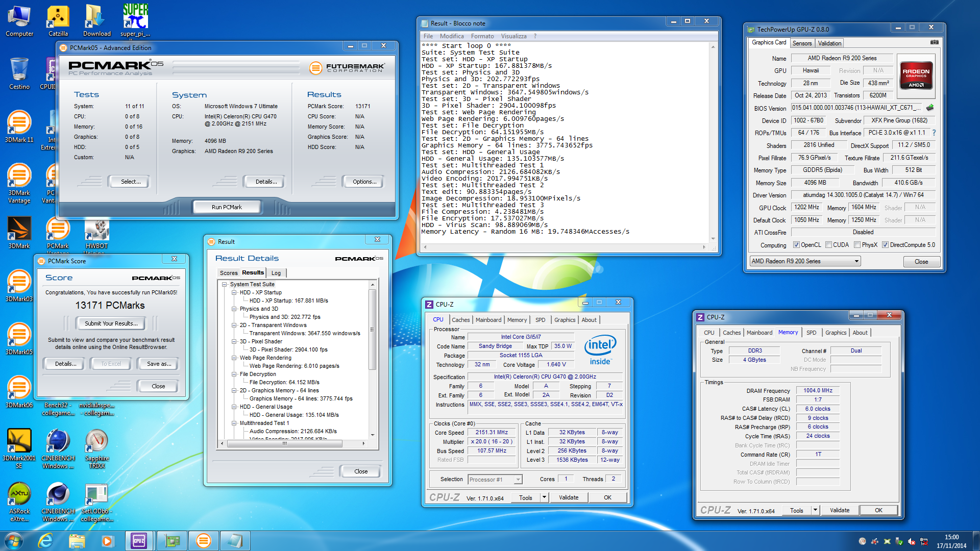Open the Windows Start menu
The width and height of the screenshot is (980, 551).
[x=14, y=540]
